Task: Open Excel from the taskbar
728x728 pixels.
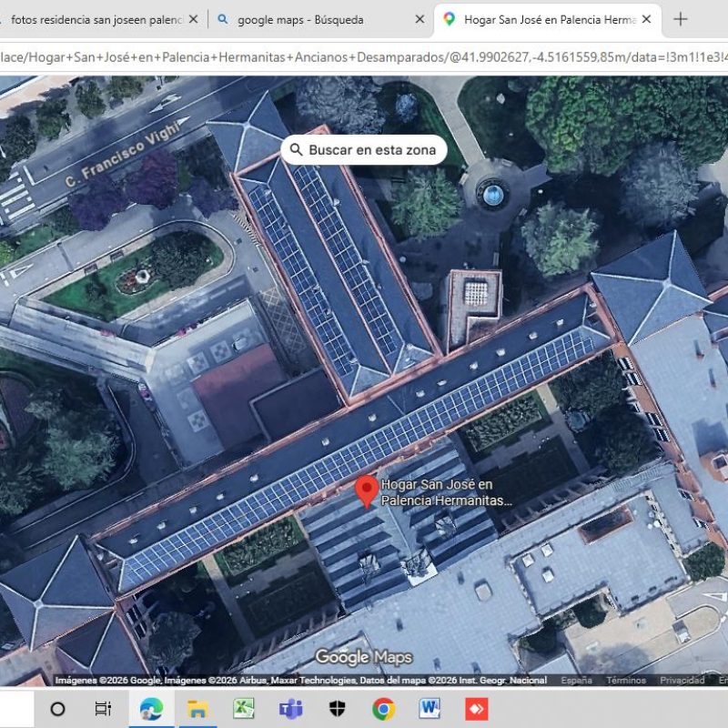Action: click(244, 709)
